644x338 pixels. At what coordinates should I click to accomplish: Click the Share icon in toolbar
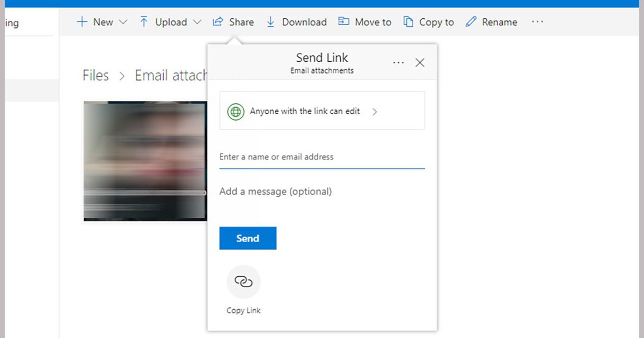coord(218,22)
